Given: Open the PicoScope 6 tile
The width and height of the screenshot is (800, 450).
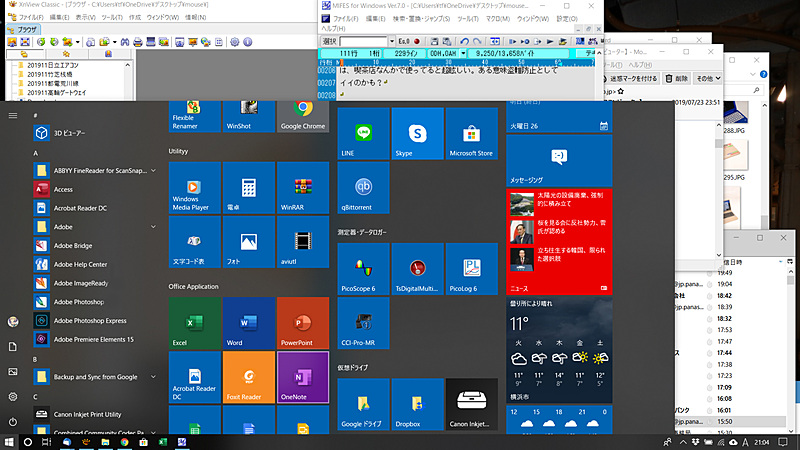Looking at the screenshot, I should point(363,269).
